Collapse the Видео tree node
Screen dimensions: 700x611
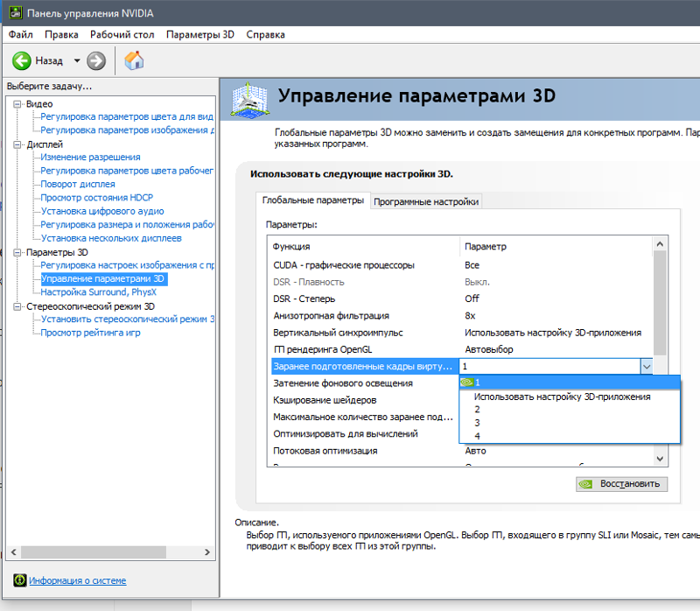[17, 104]
